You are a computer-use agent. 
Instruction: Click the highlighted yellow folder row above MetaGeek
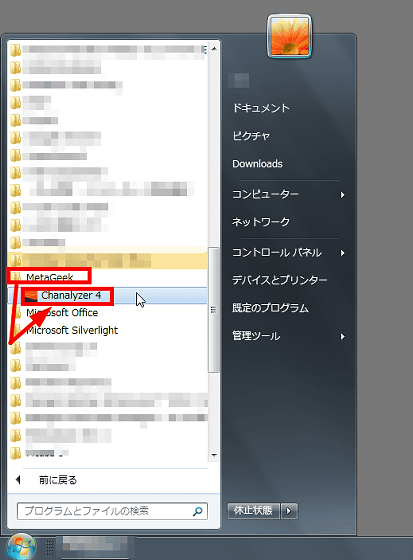click(107, 260)
